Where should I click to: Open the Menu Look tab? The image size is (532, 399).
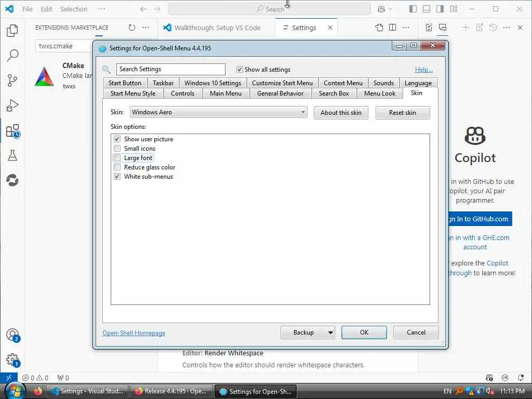tap(380, 94)
